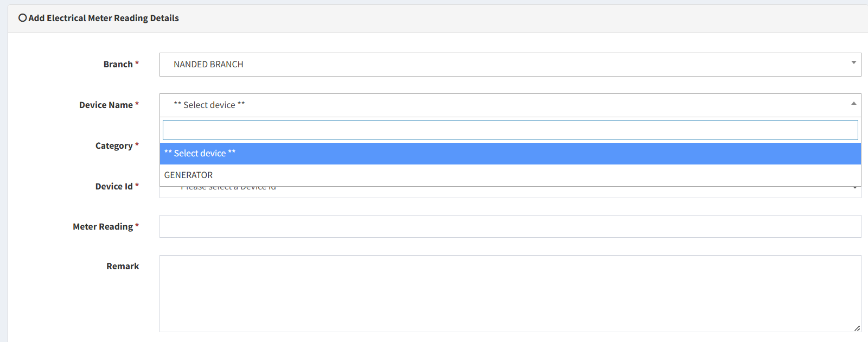Image resolution: width=868 pixels, height=342 pixels.
Task: Click the Device Id field label
Action: [x=114, y=186]
